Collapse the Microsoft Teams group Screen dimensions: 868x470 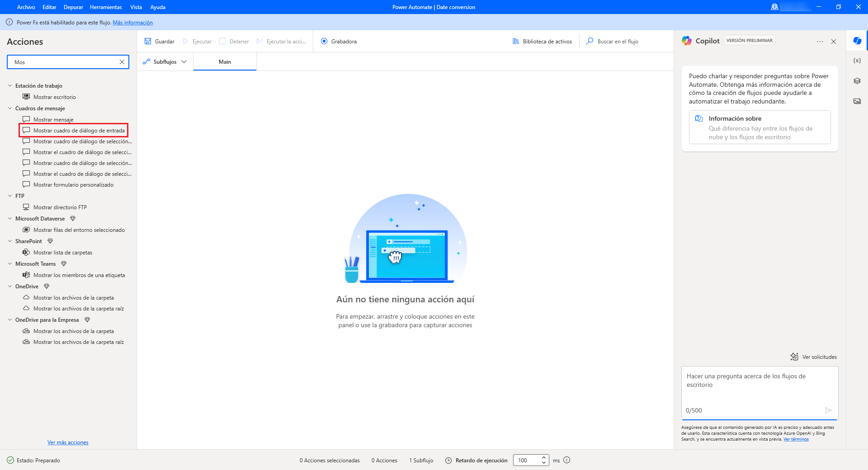[10, 263]
